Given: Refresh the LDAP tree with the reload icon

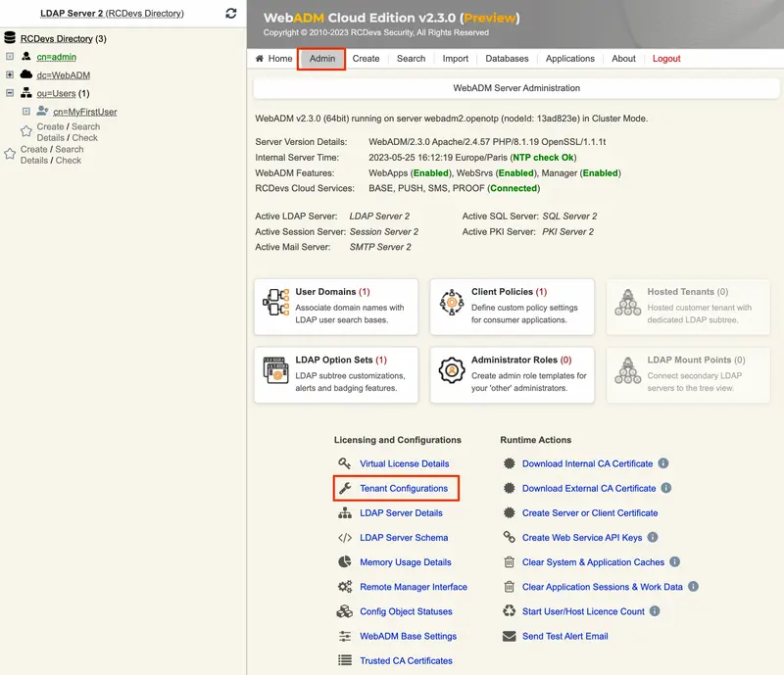Looking at the screenshot, I should click(230, 13).
